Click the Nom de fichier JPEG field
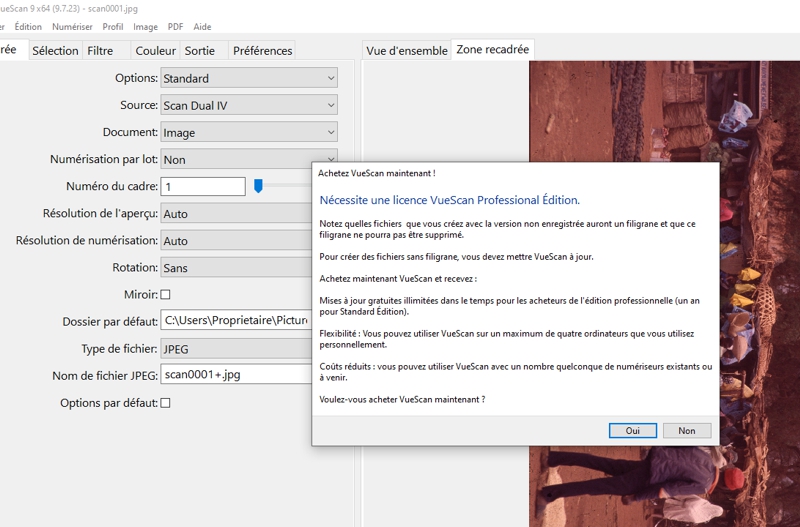 click(236, 374)
